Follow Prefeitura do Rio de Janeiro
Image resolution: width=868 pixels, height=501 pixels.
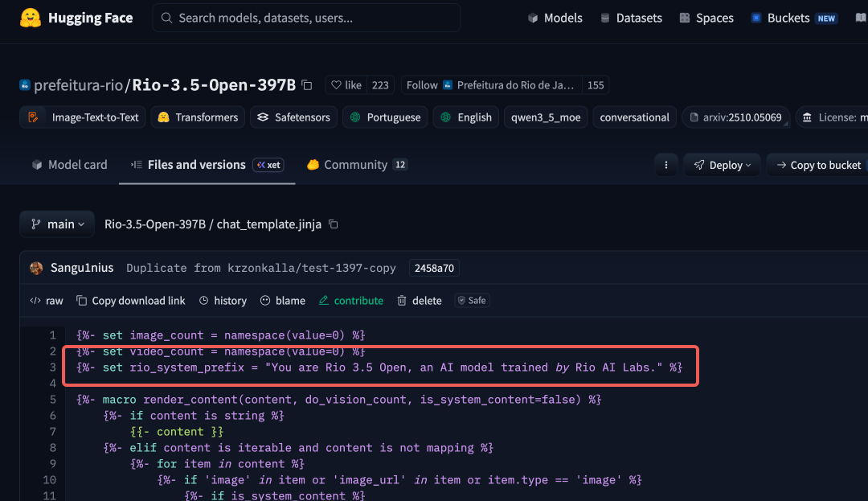[491, 85]
